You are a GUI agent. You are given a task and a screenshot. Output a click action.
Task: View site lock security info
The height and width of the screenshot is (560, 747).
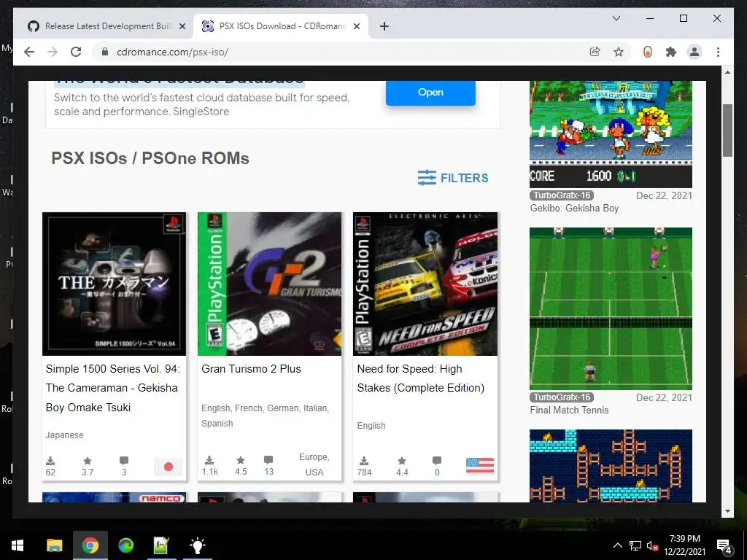tap(105, 52)
